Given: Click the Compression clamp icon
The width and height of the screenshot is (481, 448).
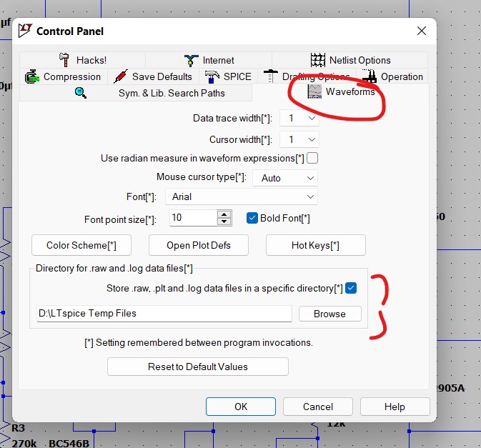Looking at the screenshot, I should 32,76.
